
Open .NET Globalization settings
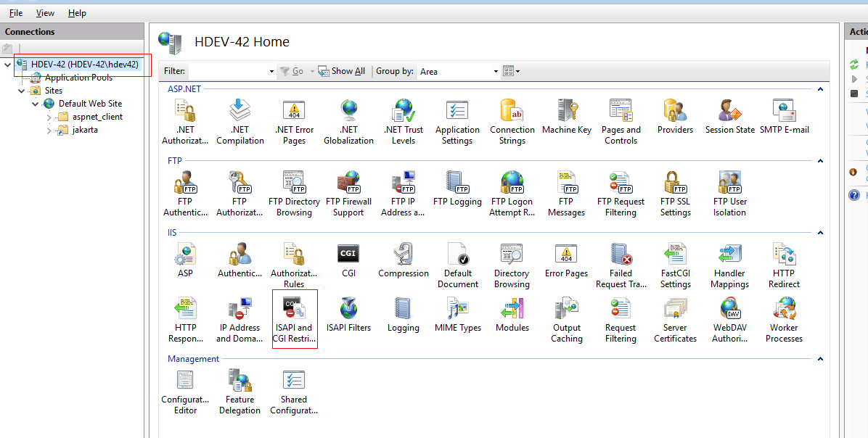[349, 122]
